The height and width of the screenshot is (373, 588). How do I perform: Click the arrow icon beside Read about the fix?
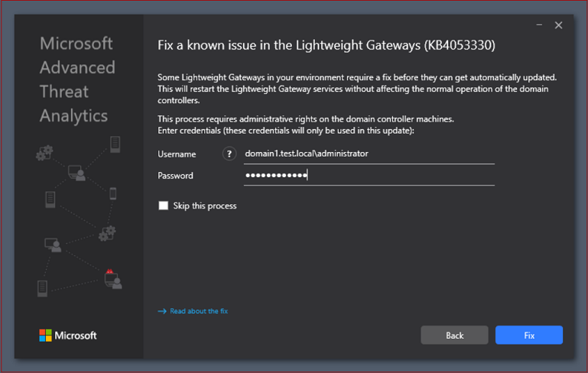point(162,311)
